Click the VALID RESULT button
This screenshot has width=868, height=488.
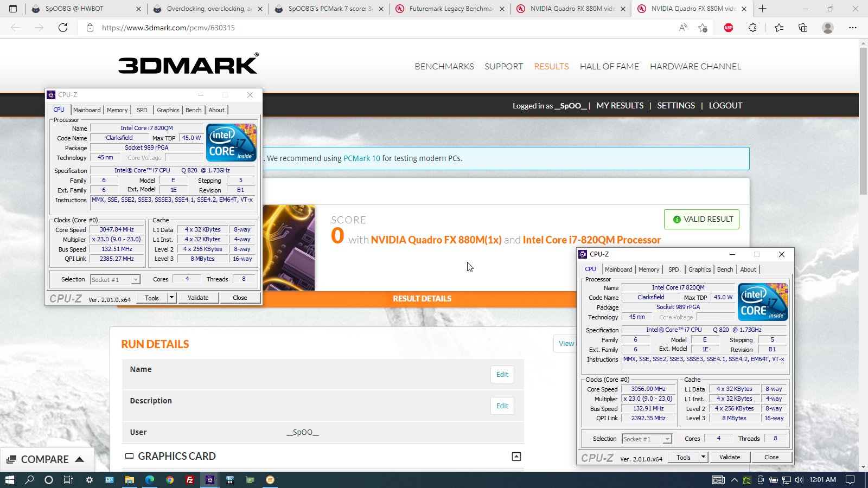[701, 219]
